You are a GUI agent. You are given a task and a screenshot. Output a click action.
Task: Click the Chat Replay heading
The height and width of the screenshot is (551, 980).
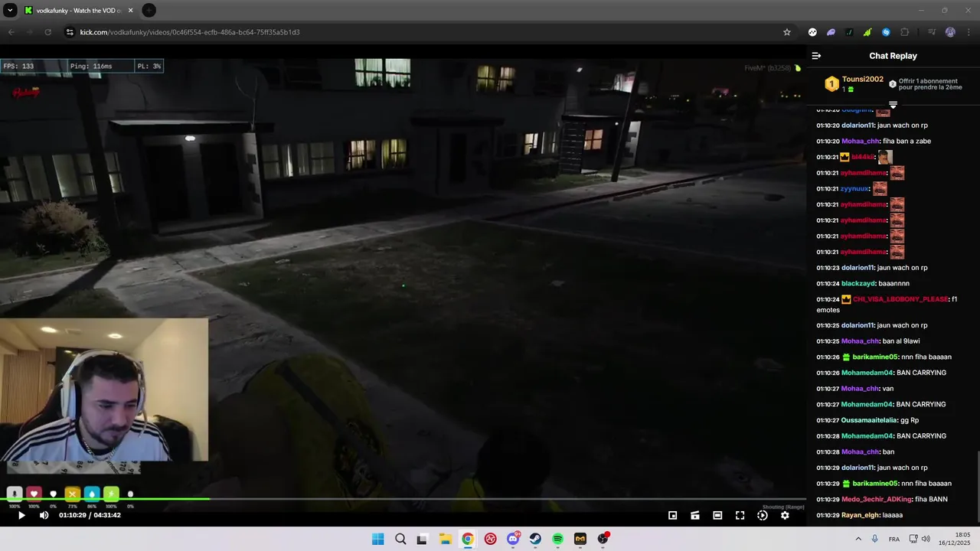click(x=893, y=56)
